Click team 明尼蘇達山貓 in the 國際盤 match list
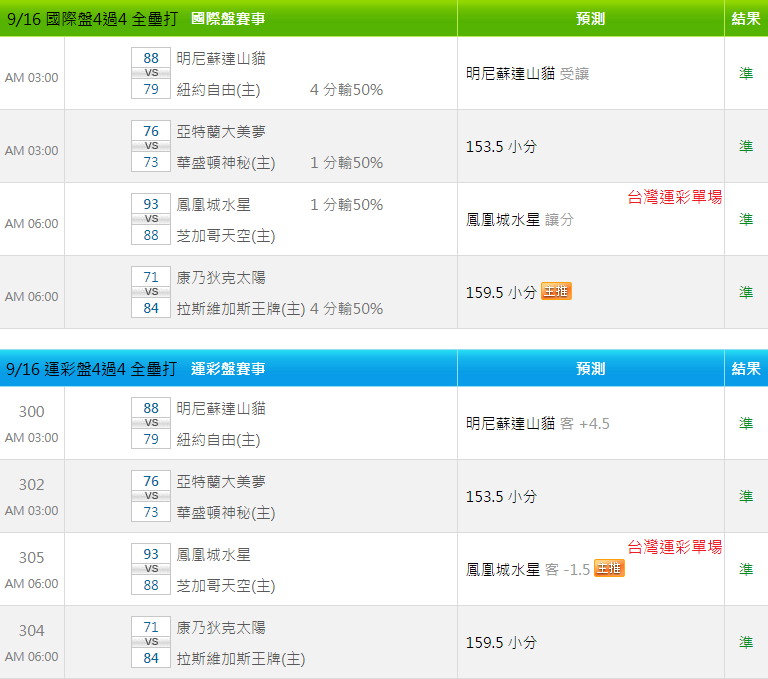 221,59
